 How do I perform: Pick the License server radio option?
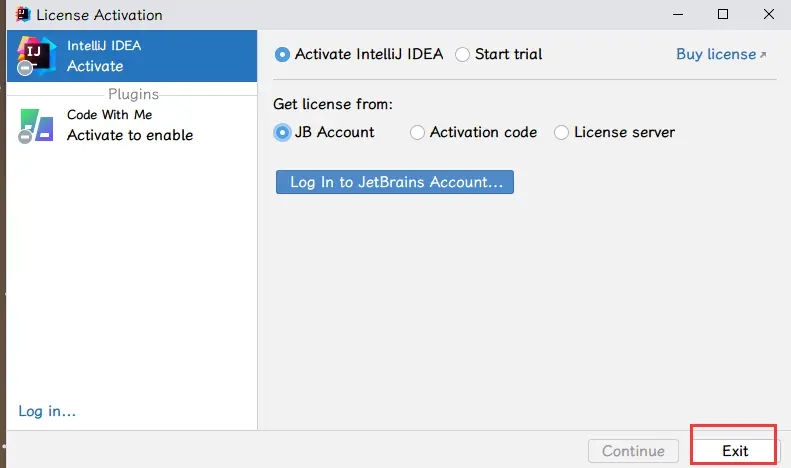click(561, 132)
